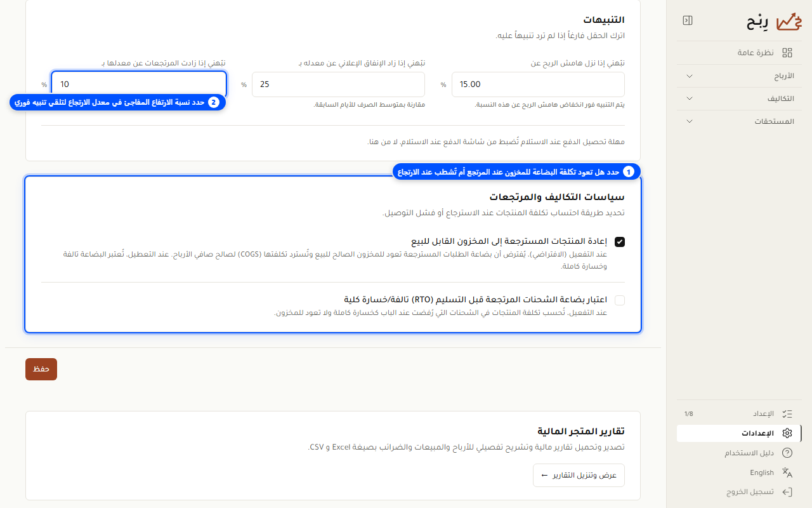The image size is (812, 508).
Task: Switch language to English
Action: pos(740,472)
